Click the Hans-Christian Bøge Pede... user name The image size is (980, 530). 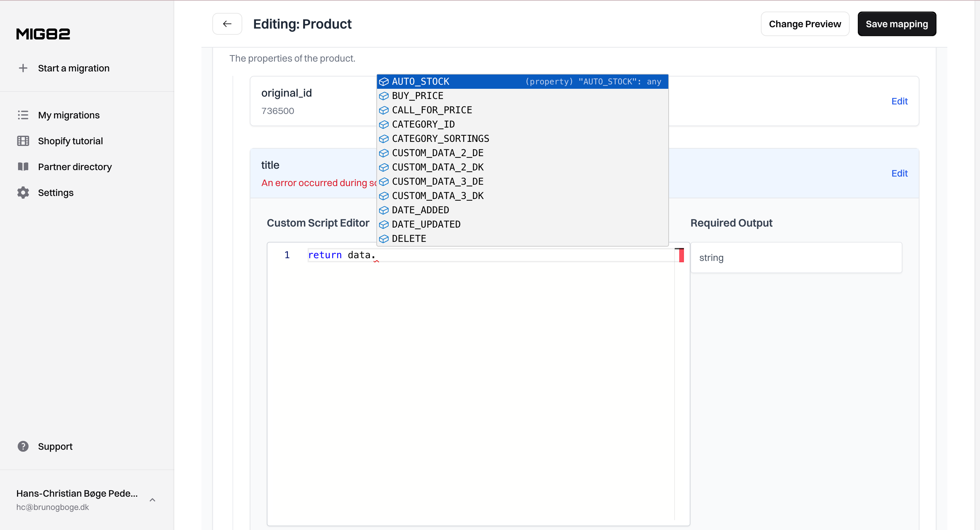(77, 494)
